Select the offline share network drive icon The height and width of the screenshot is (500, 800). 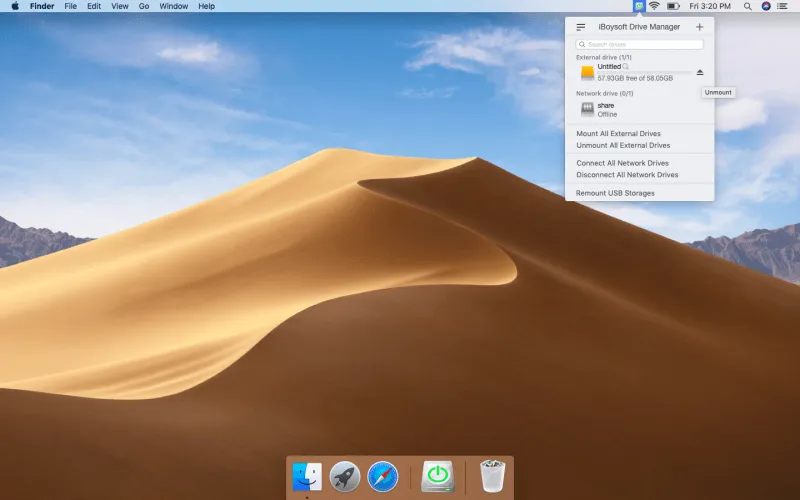click(587, 109)
